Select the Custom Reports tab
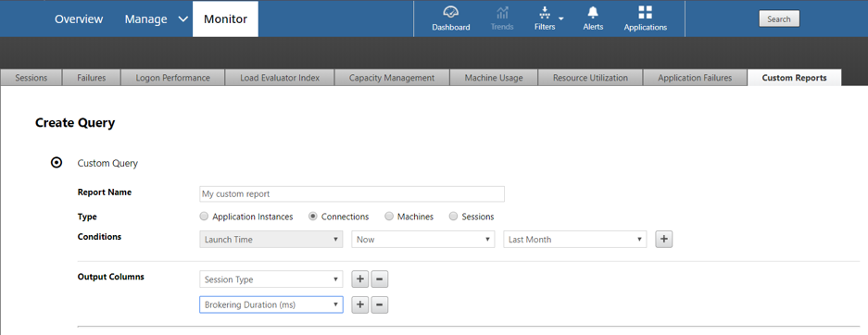This screenshot has height=335, width=868. coord(795,78)
